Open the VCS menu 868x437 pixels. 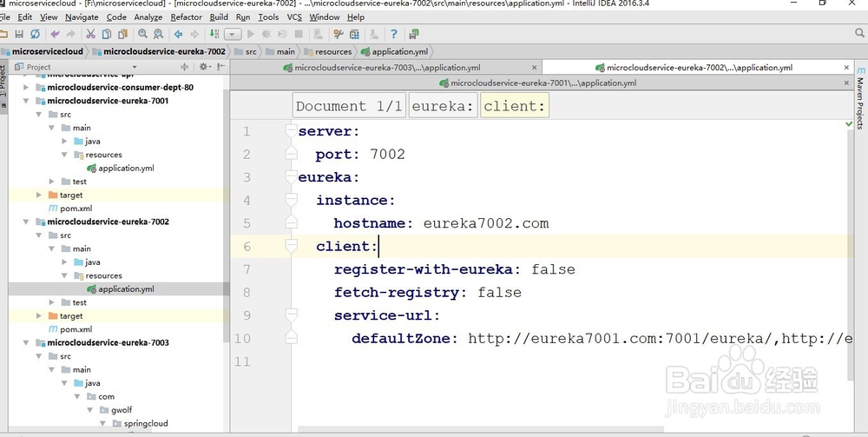[294, 17]
